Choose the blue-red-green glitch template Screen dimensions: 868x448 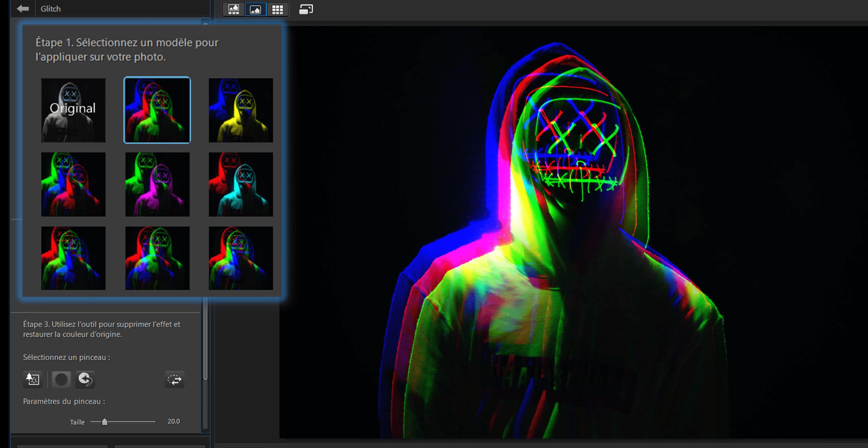coord(157,110)
